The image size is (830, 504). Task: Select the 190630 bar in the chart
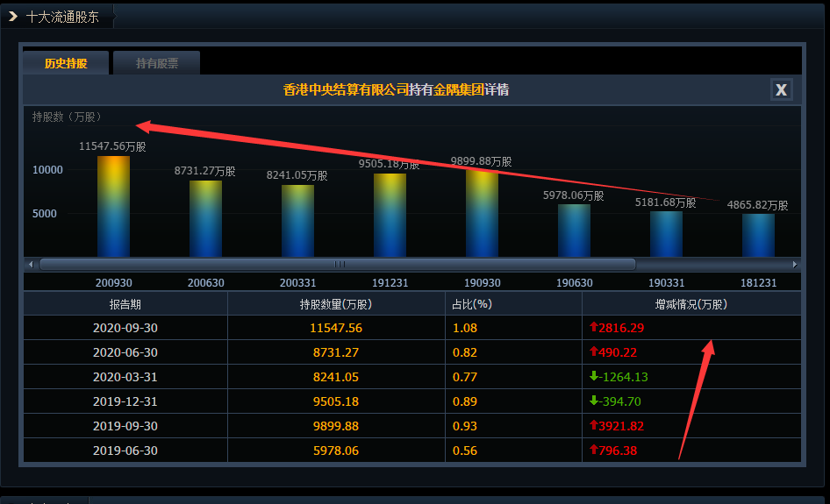point(574,231)
